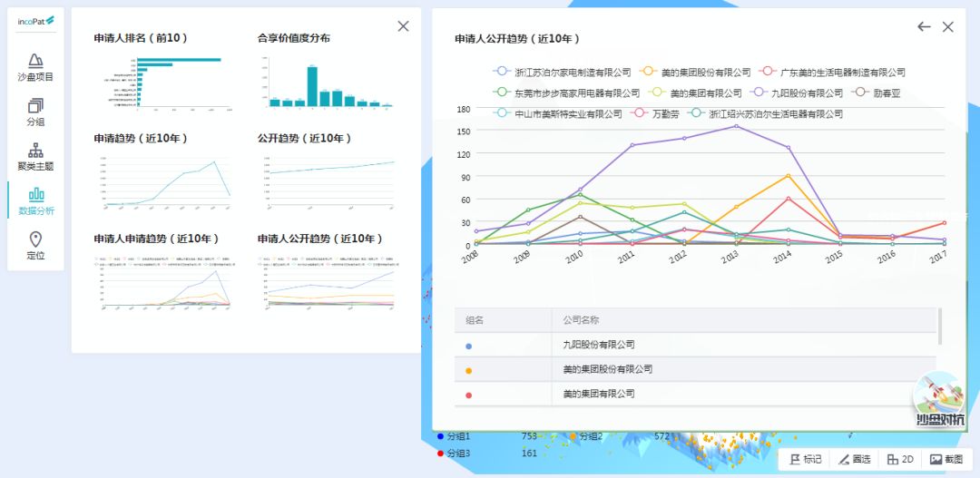The height and width of the screenshot is (478, 980).
Task: Close the data analysis thumbnails panel
Action: tap(403, 26)
